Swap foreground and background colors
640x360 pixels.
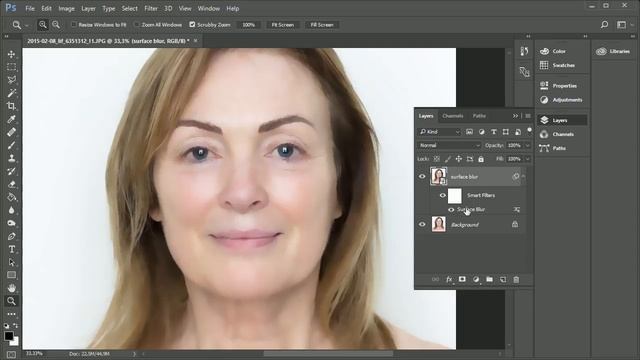pos(16,326)
